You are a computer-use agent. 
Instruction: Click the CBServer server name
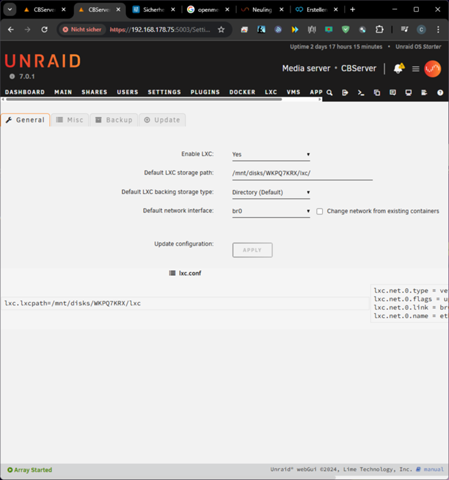(358, 68)
